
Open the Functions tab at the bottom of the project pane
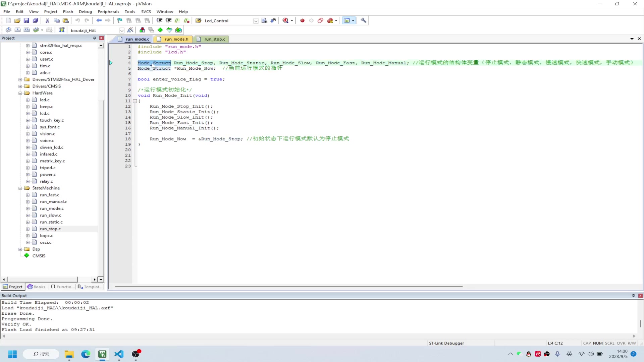click(x=62, y=287)
